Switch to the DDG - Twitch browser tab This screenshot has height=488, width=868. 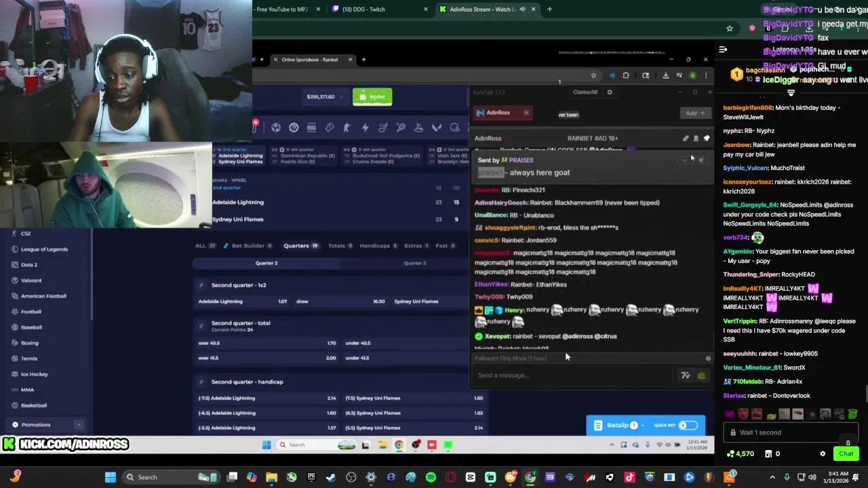coord(380,9)
